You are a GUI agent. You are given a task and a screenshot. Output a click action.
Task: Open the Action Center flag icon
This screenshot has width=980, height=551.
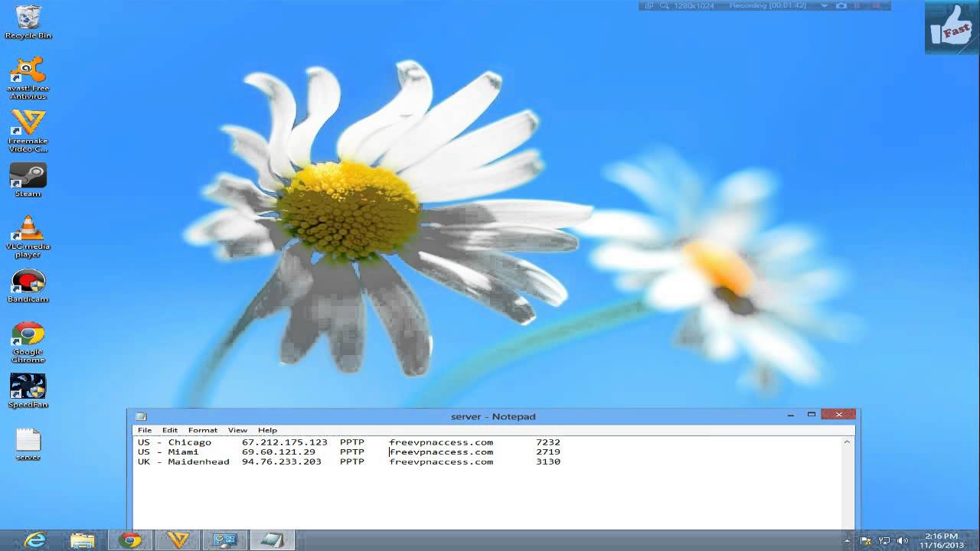click(867, 540)
